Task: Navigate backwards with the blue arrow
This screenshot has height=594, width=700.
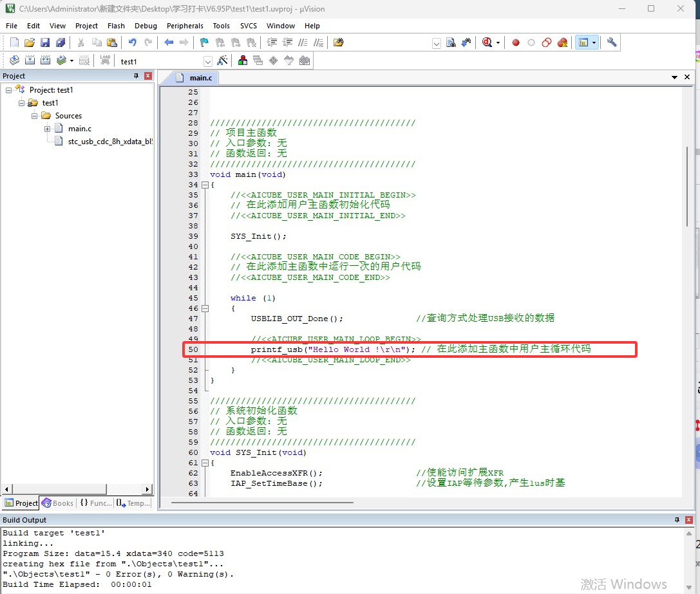Action: tap(169, 42)
